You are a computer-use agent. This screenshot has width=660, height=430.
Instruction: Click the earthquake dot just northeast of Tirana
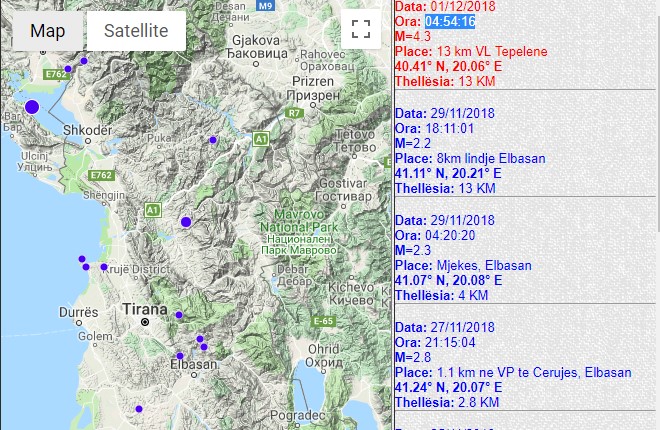[x=179, y=315]
